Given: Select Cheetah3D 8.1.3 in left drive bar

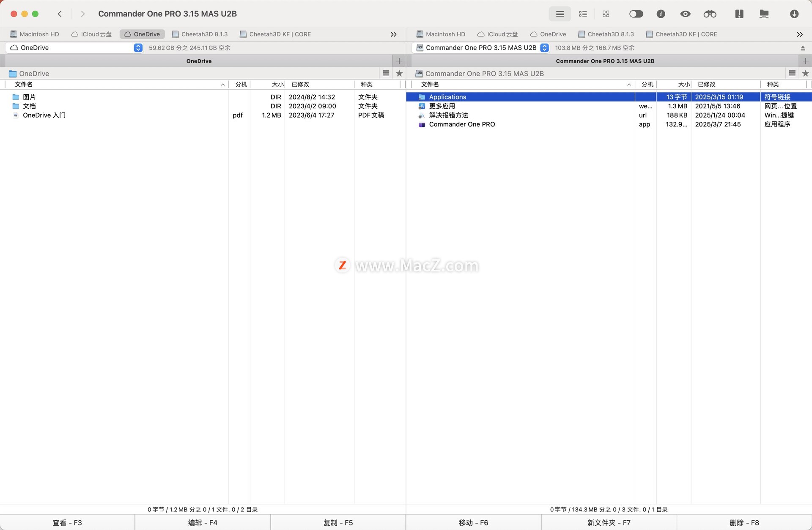Looking at the screenshot, I should coord(200,34).
